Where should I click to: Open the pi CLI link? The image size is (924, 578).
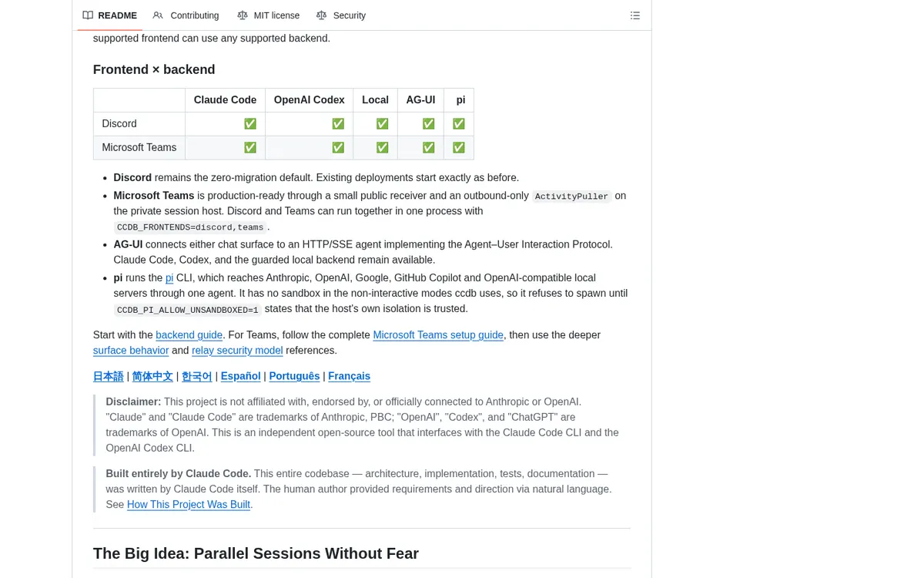coord(169,278)
